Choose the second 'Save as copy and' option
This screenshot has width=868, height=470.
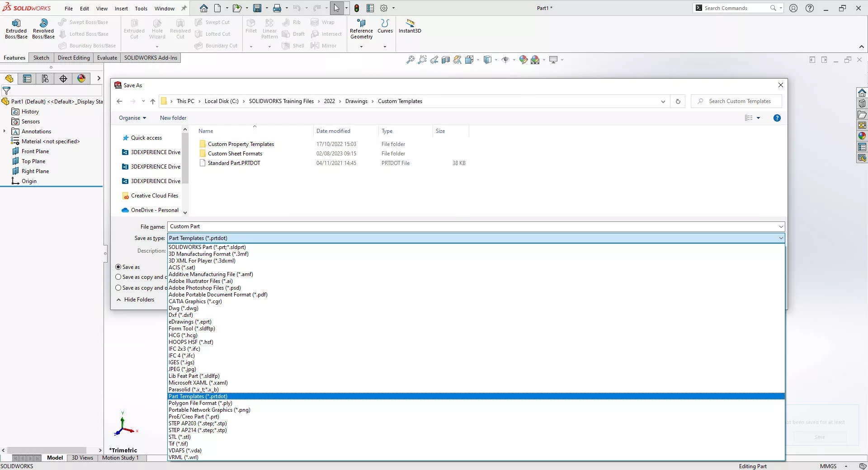(x=118, y=288)
